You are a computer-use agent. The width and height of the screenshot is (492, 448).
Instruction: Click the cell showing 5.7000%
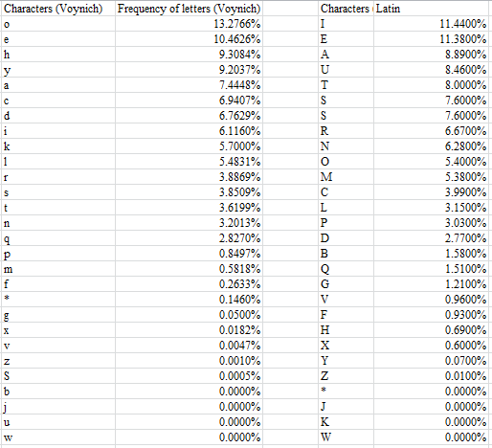pos(189,146)
